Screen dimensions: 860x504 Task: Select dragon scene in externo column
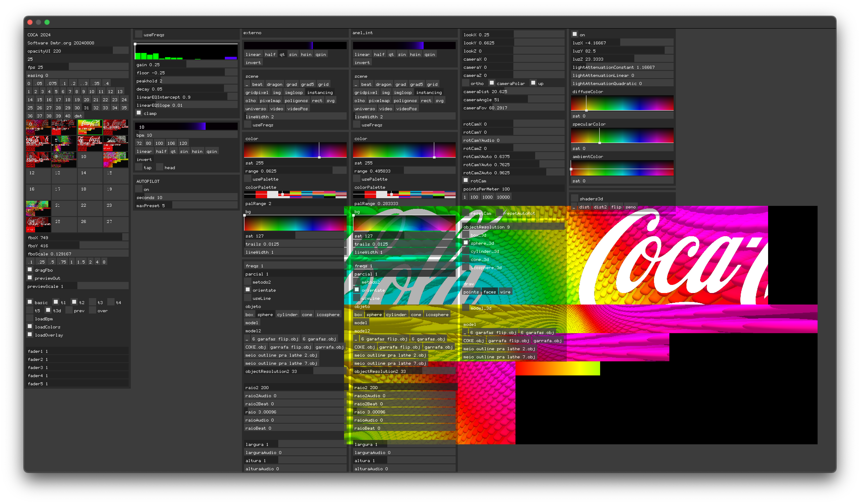coord(275,84)
